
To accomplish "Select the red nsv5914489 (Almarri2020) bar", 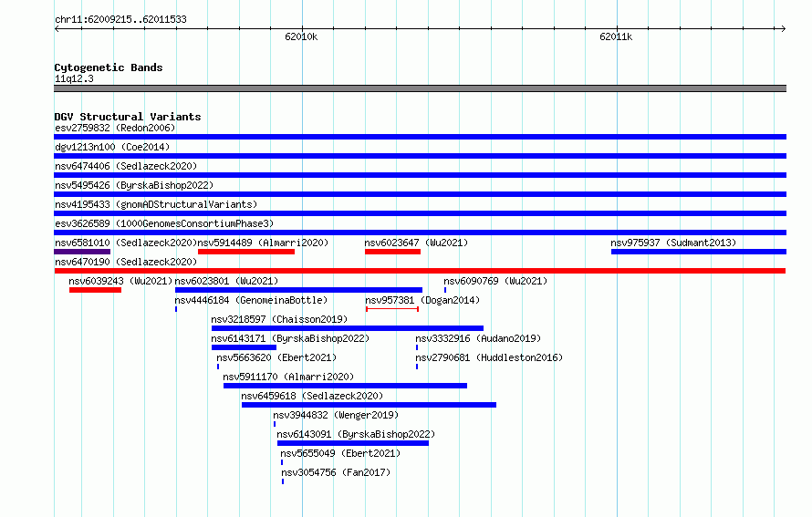I will pyautogui.click(x=246, y=252).
